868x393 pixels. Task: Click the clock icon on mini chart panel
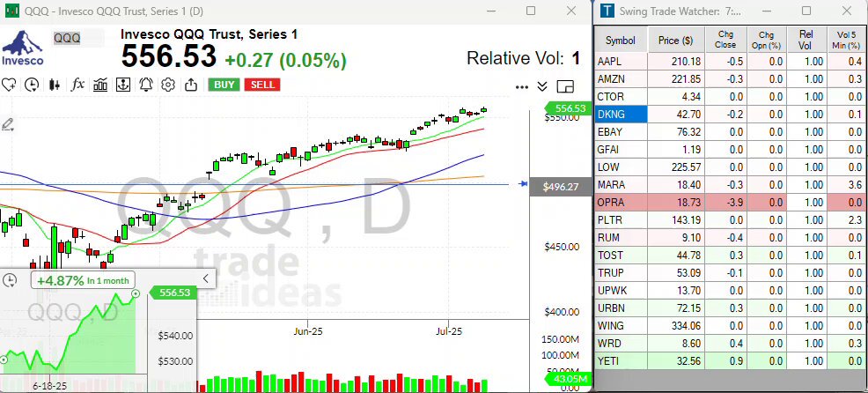pos(10,280)
